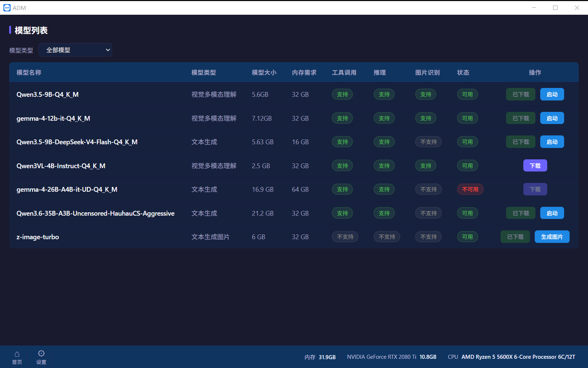The image size is (588, 368).
Task: Click the 64 GB memory requirement cell
Action: point(300,190)
